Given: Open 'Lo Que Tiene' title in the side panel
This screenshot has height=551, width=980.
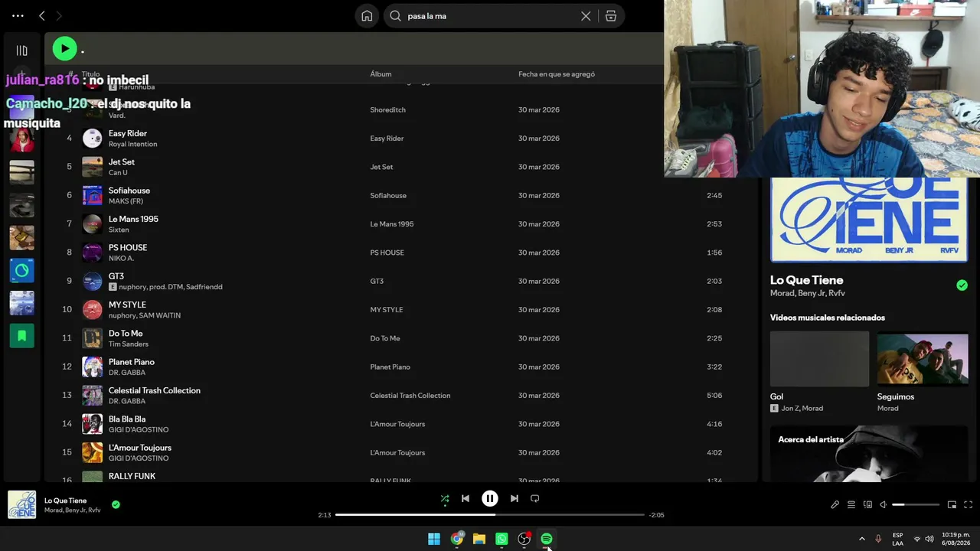Looking at the screenshot, I should coord(806,280).
